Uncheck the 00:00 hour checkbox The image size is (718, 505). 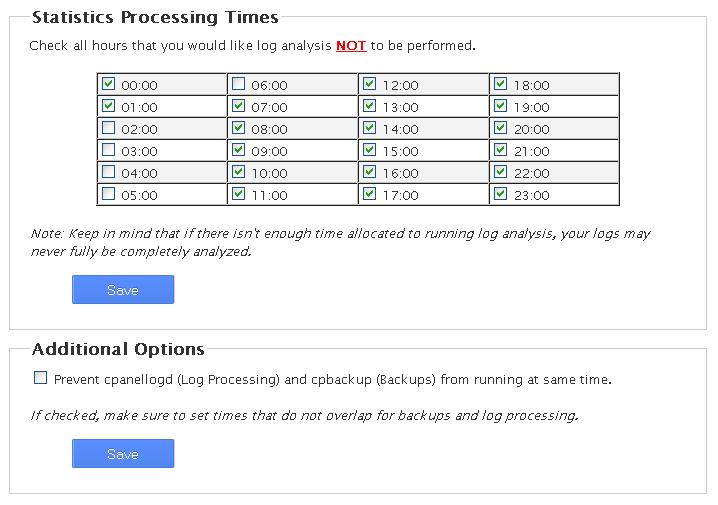pyautogui.click(x=108, y=84)
